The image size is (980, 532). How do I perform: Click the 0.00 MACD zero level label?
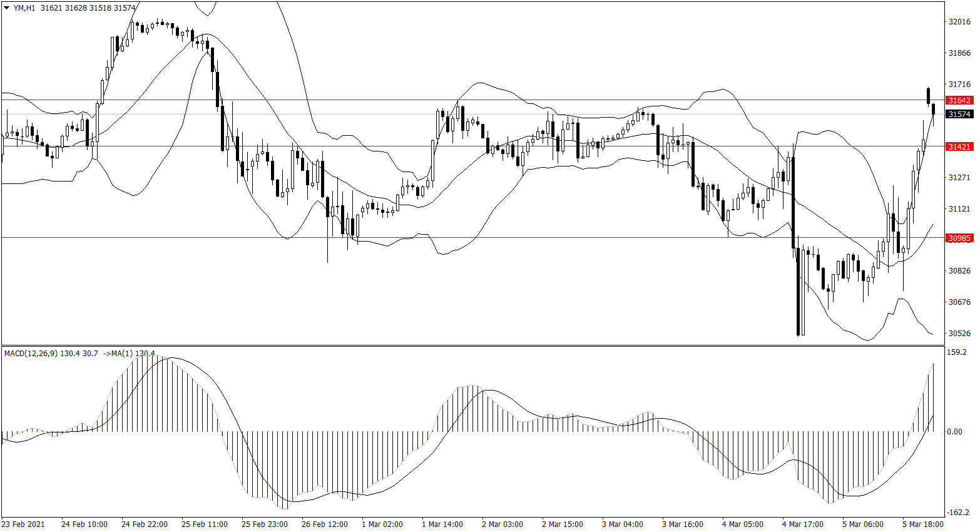point(955,432)
